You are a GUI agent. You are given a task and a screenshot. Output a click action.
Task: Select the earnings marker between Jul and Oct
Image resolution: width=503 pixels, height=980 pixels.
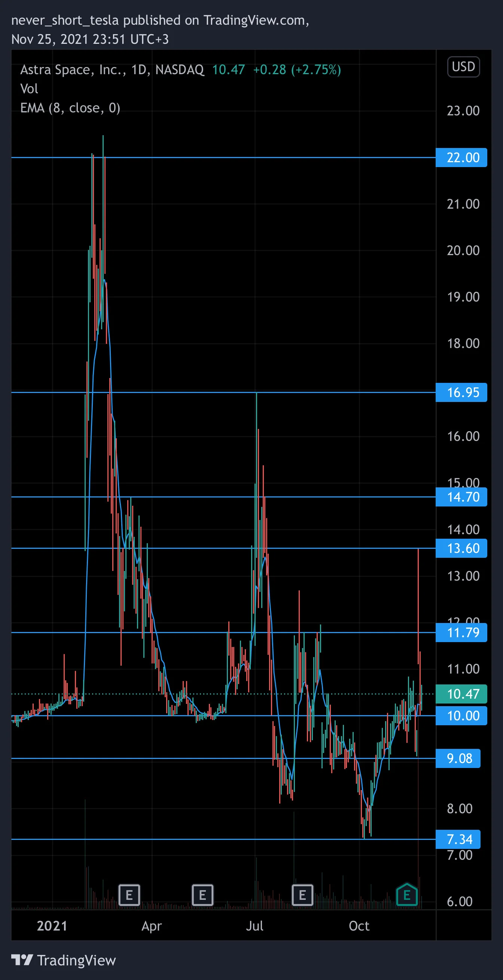[x=302, y=895]
